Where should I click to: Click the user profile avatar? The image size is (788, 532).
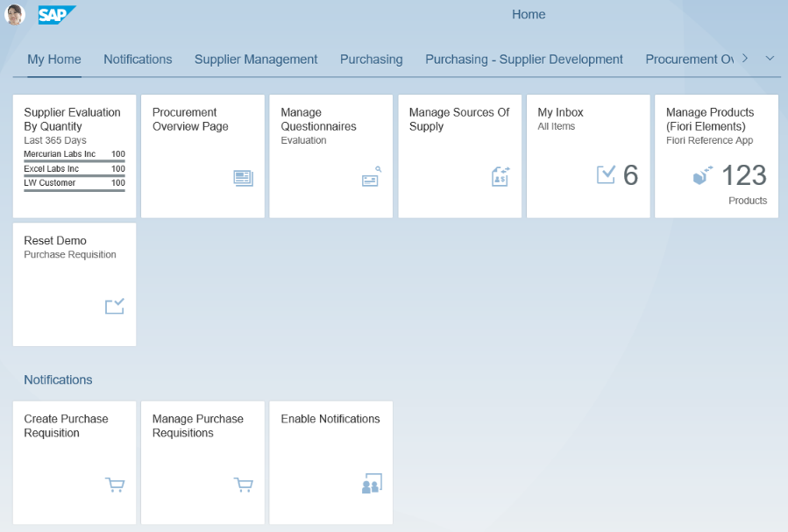(15, 14)
